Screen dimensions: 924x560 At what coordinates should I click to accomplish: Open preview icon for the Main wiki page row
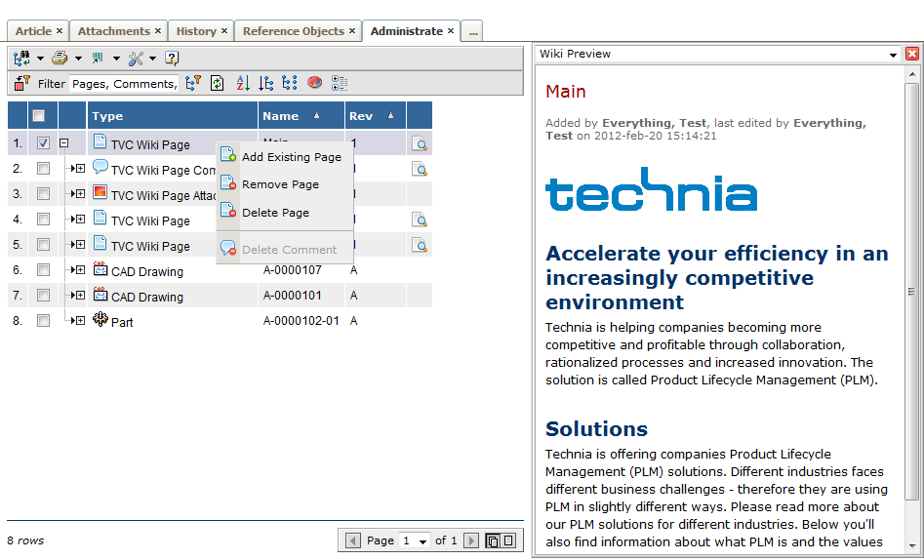pos(420,144)
